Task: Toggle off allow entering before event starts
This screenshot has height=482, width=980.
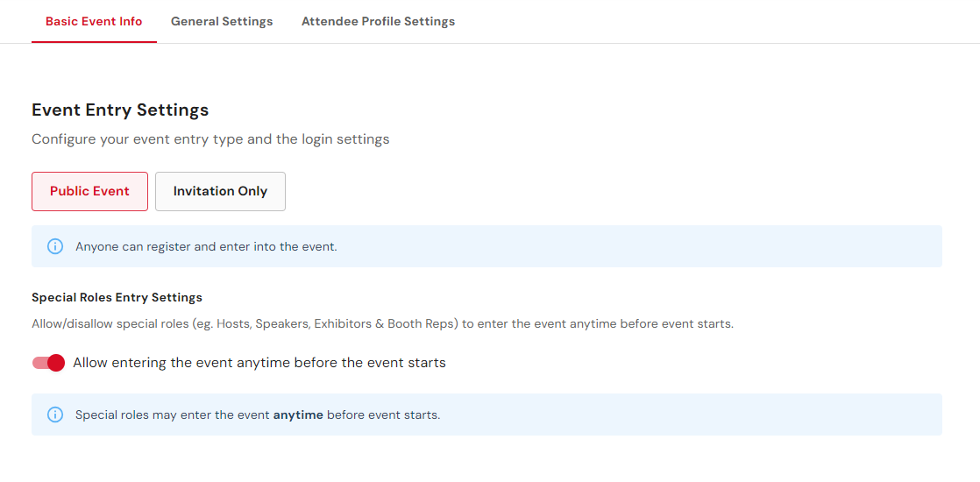Action: [48, 363]
